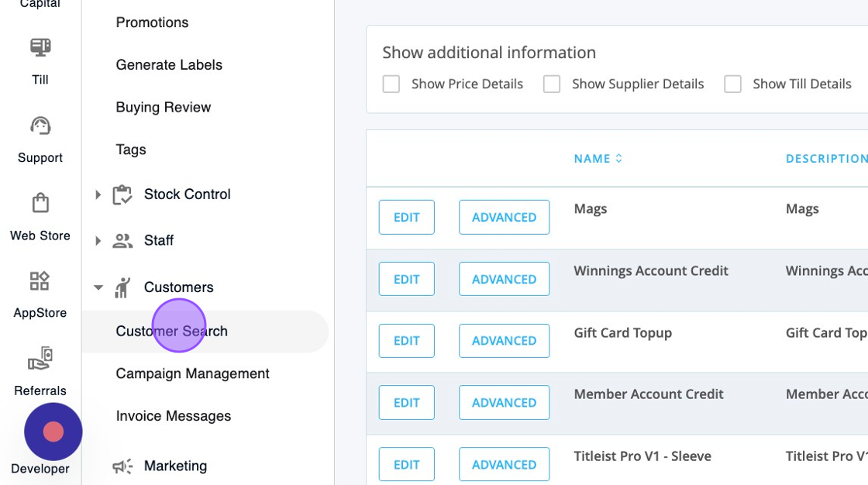Click EDIT for Member Account Credit

coord(407,403)
